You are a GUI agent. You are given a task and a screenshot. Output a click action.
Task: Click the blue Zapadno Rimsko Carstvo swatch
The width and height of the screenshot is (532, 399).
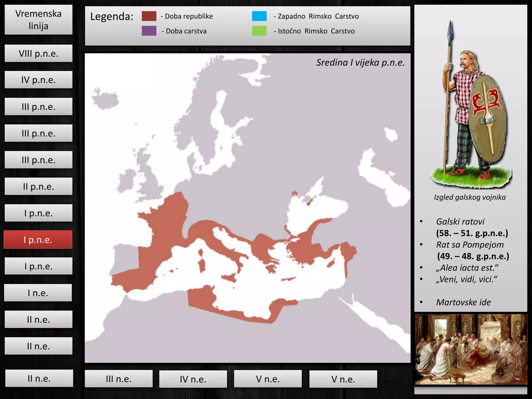point(259,16)
